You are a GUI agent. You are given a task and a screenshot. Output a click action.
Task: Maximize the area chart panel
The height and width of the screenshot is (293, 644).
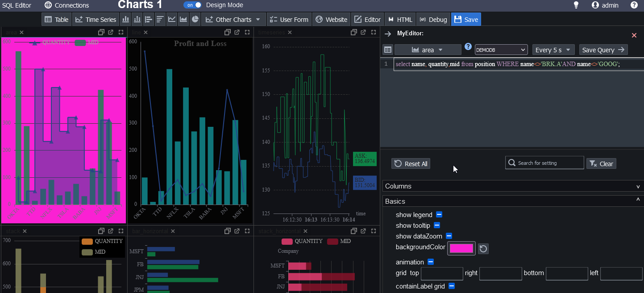click(121, 32)
